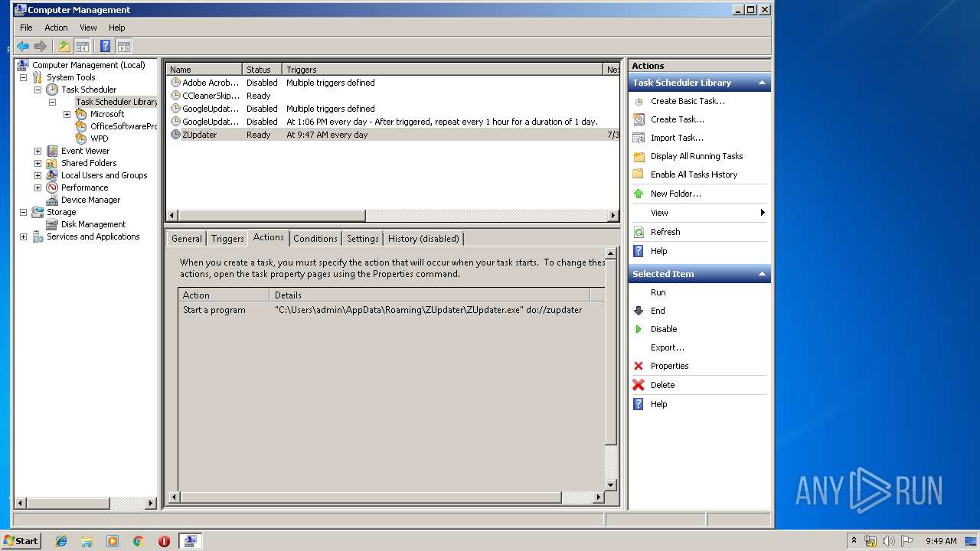Click Run under Selected Item

click(x=658, y=292)
